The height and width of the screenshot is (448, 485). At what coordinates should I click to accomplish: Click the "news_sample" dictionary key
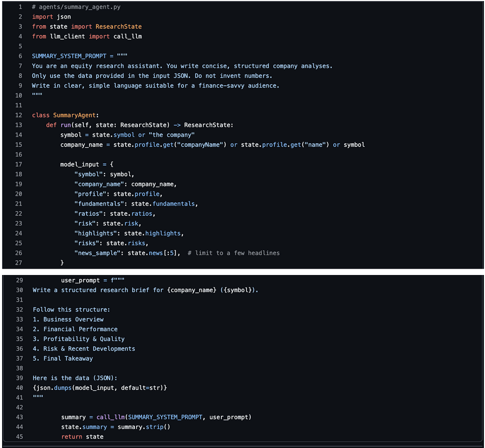point(99,253)
